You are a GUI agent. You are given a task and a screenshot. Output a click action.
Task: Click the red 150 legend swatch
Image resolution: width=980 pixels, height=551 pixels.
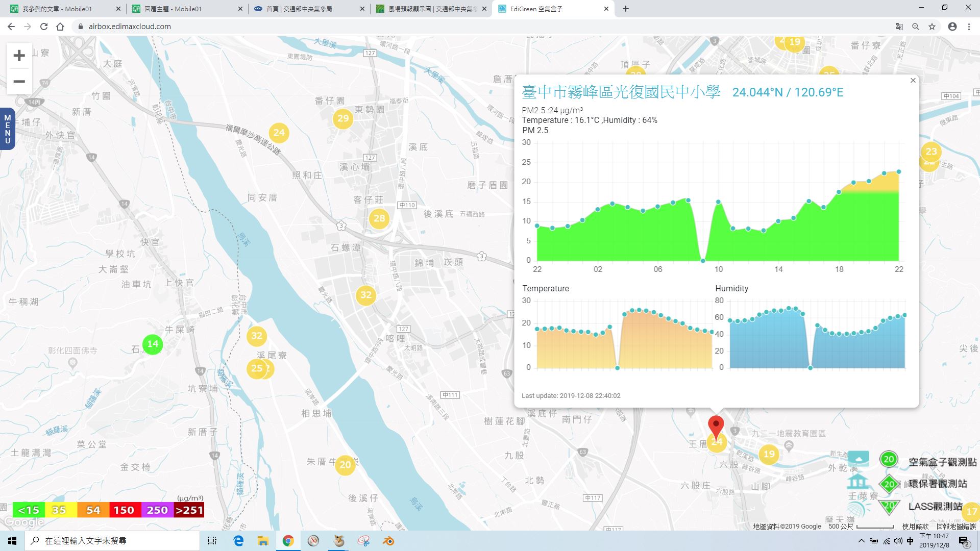point(124,510)
